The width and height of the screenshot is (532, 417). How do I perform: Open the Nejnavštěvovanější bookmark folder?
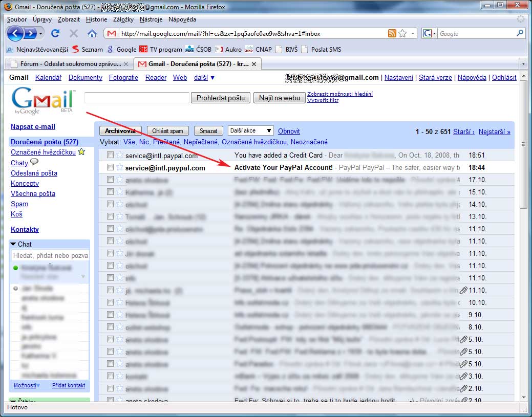[37, 50]
